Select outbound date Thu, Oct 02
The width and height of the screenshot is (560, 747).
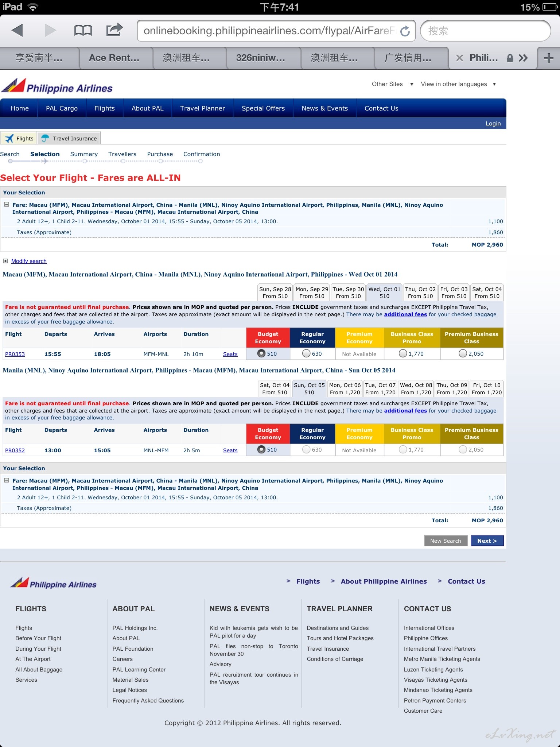pos(420,293)
